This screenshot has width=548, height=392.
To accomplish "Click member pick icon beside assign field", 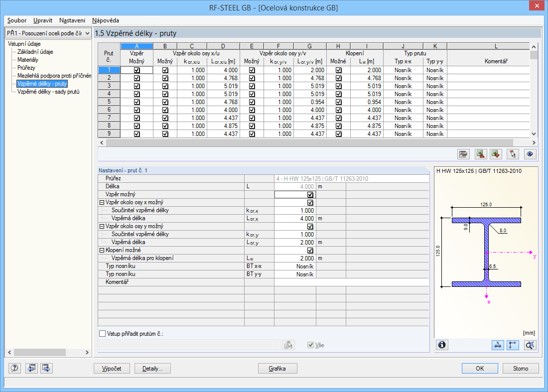I will [288, 345].
